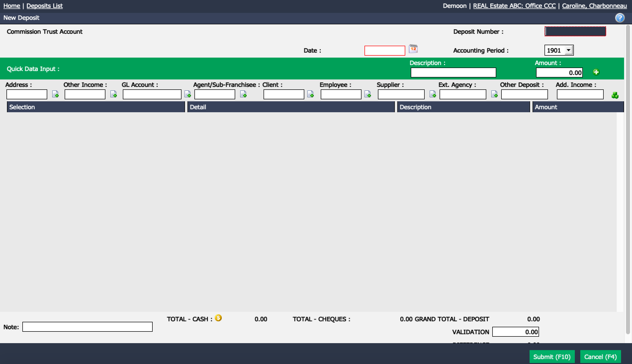Click Cancel (F4) button

pyautogui.click(x=600, y=357)
